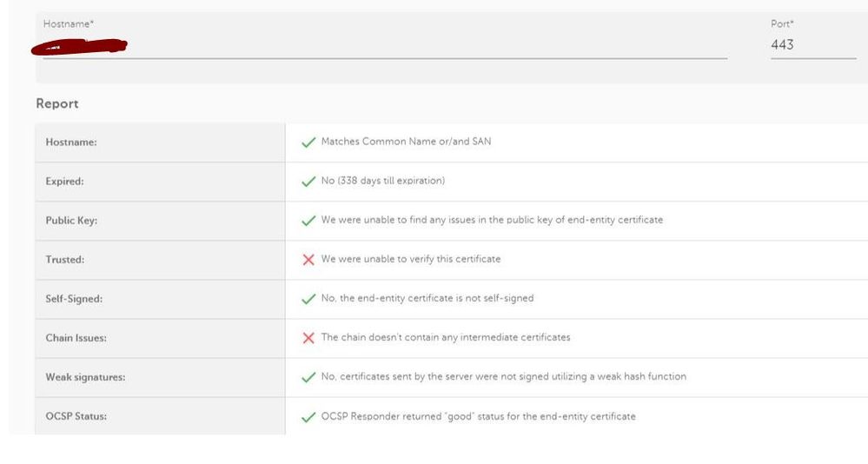868x464 pixels.
Task: Click the "338 days till expiration" text
Action: pyautogui.click(x=393, y=181)
